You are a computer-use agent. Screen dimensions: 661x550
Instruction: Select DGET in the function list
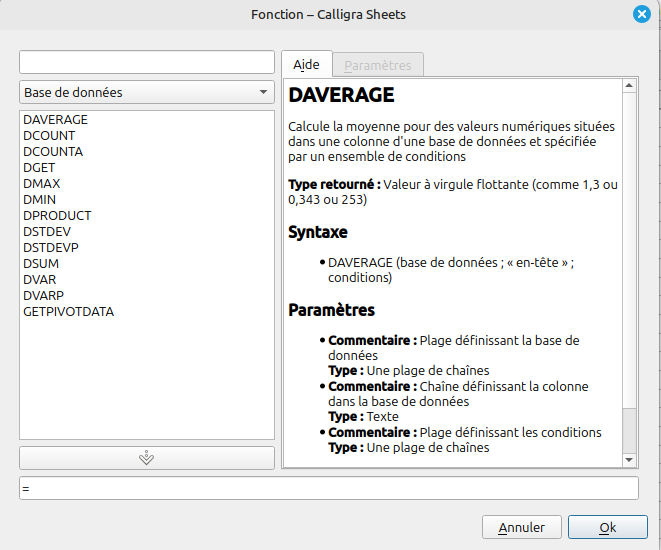point(147,168)
